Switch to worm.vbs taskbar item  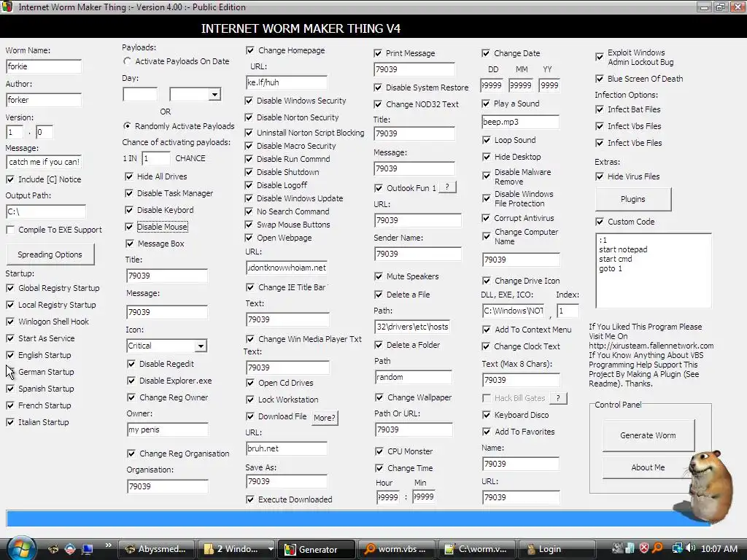(396, 549)
